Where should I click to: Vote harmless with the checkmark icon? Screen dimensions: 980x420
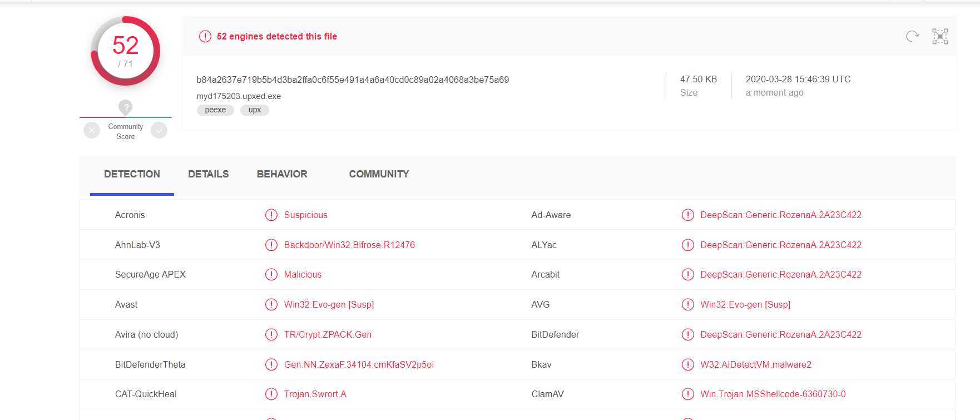click(x=159, y=131)
